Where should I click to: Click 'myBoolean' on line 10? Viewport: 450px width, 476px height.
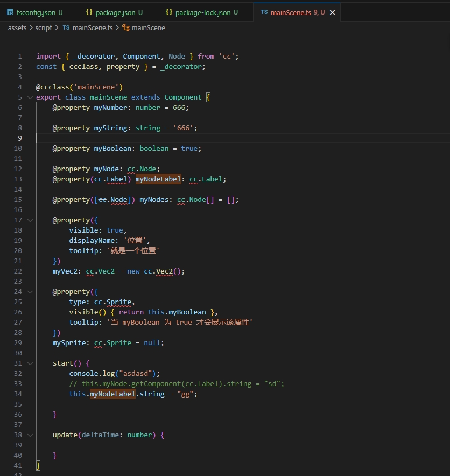tap(112, 149)
